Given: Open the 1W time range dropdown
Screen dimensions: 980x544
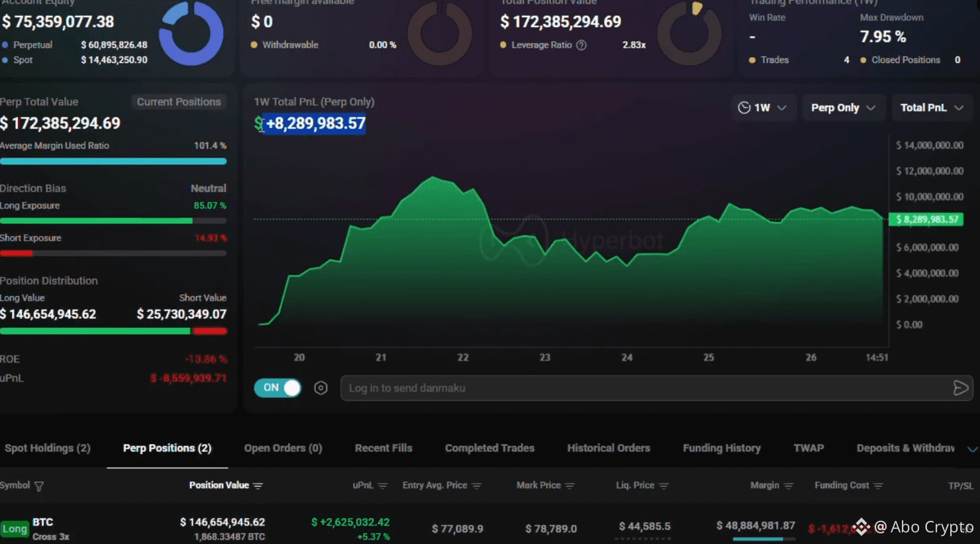Looking at the screenshot, I should click(763, 107).
